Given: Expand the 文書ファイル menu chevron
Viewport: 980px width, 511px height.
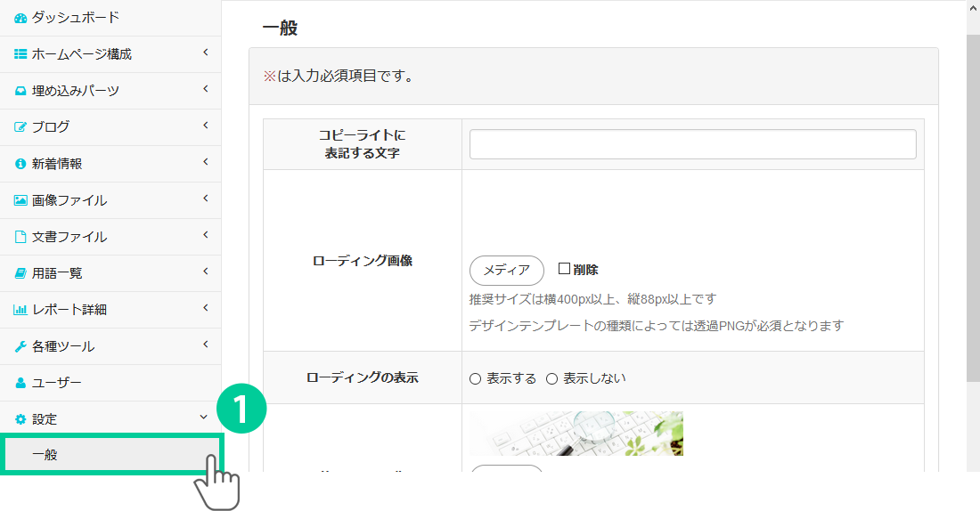Looking at the screenshot, I should (x=205, y=235).
